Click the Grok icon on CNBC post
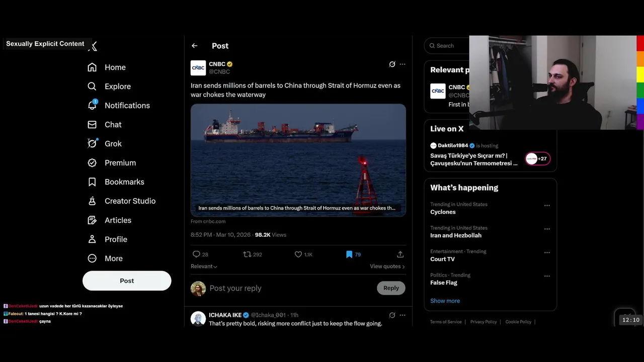Image resolution: width=644 pixels, height=362 pixels. (392, 64)
